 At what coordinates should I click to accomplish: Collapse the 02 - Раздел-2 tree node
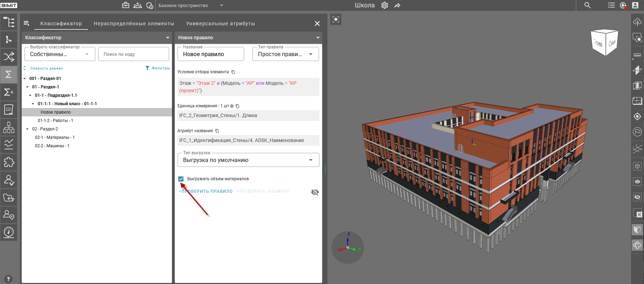pyautogui.click(x=27, y=129)
